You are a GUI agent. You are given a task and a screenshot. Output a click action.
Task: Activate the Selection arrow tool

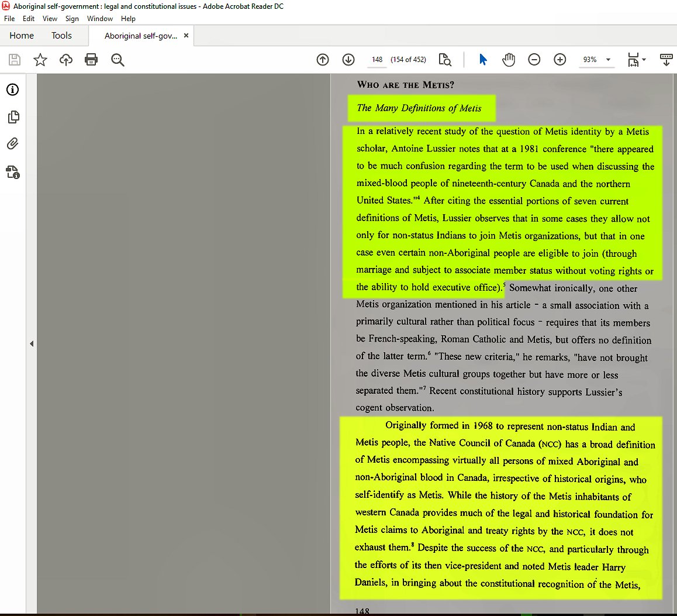pos(483,60)
